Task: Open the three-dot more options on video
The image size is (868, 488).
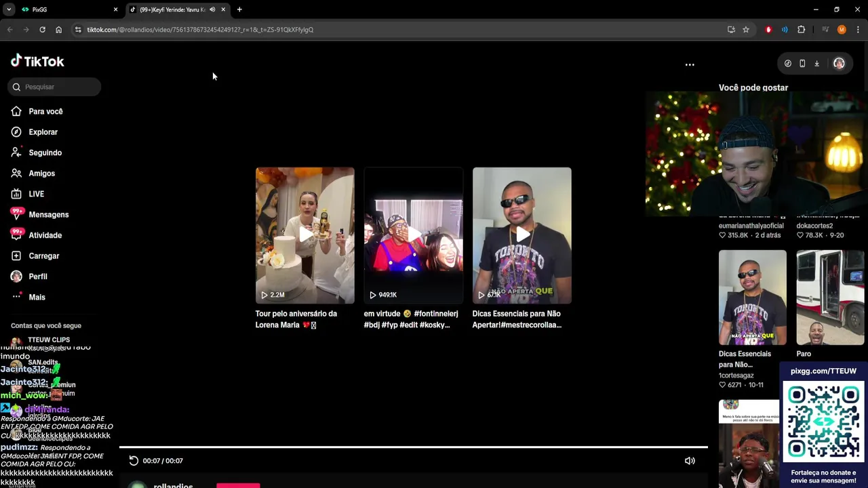Action: click(x=690, y=65)
